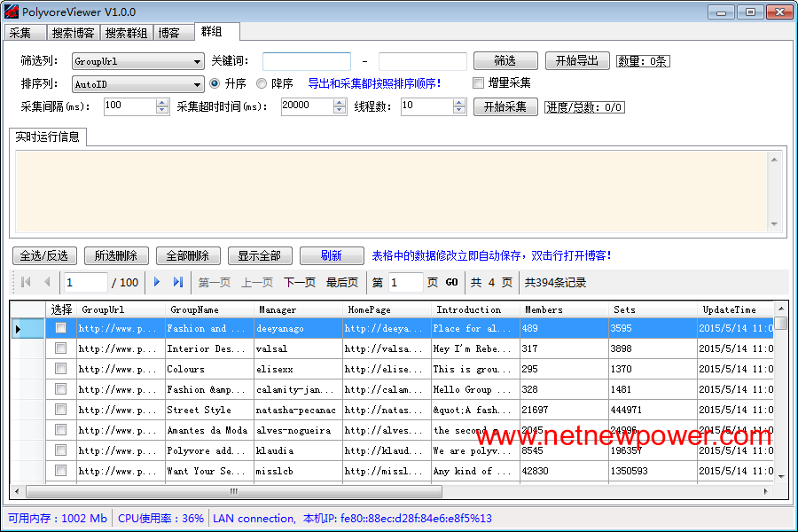Check the Street Style row checkbox
Image resolution: width=798 pixels, height=532 pixels.
(x=60, y=410)
